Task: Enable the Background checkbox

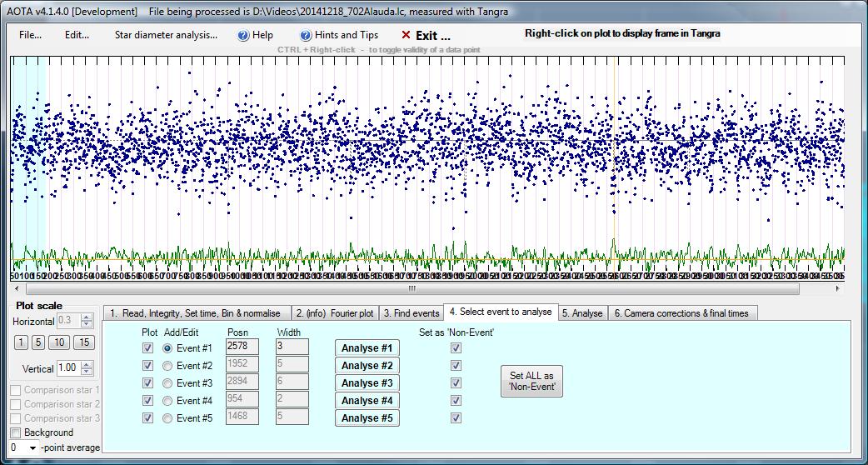Action: pos(16,432)
